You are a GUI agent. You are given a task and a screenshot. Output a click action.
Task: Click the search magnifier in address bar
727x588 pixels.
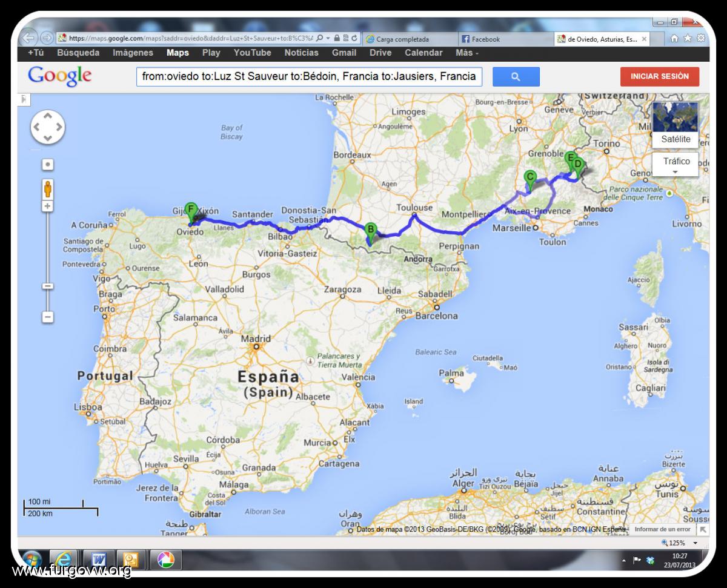click(319, 39)
